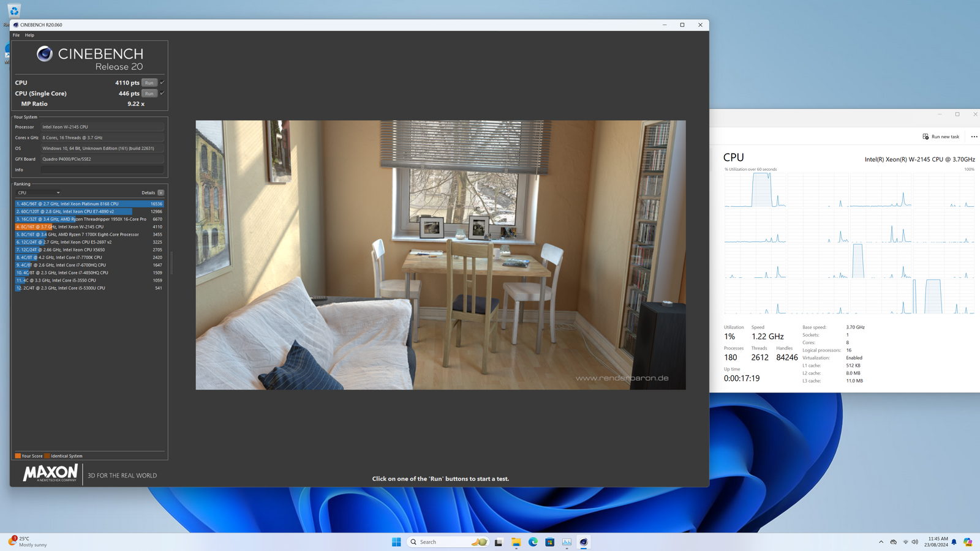Toggle the checkbox beside the CPU test
The height and width of the screenshot is (551, 980).
coord(162,82)
